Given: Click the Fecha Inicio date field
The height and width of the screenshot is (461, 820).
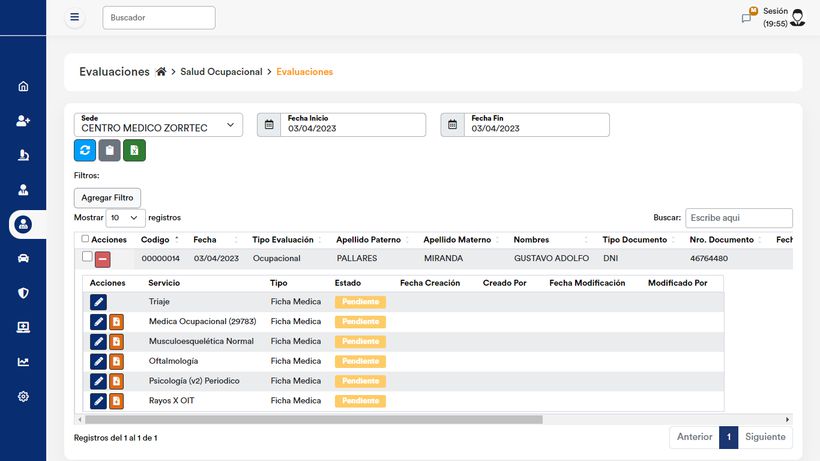Looking at the screenshot, I should [x=353, y=125].
